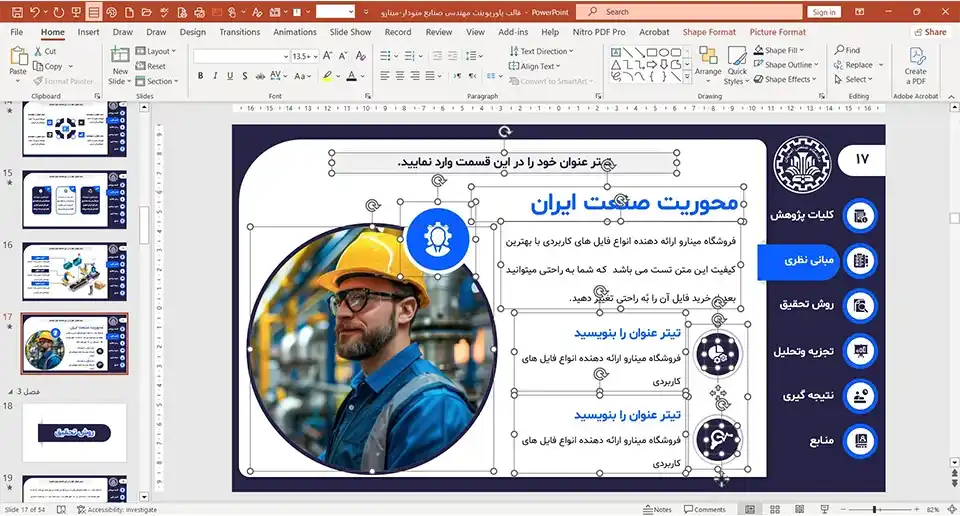Increase font size with the larger A icon
The image size is (960, 516).
[x=328, y=56]
